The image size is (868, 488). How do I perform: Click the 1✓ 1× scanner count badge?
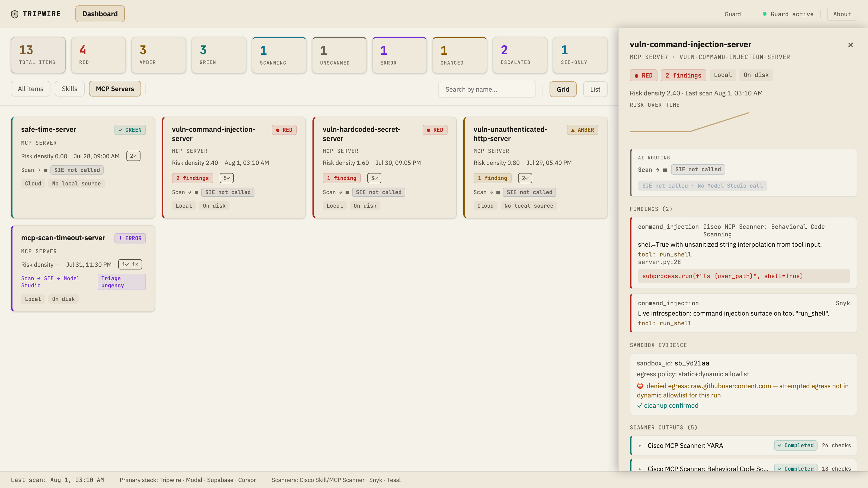tap(130, 264)
